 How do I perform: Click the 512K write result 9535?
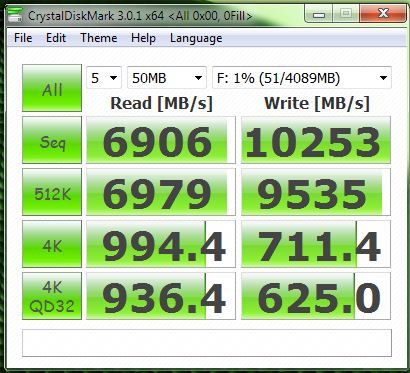(316, 192)
